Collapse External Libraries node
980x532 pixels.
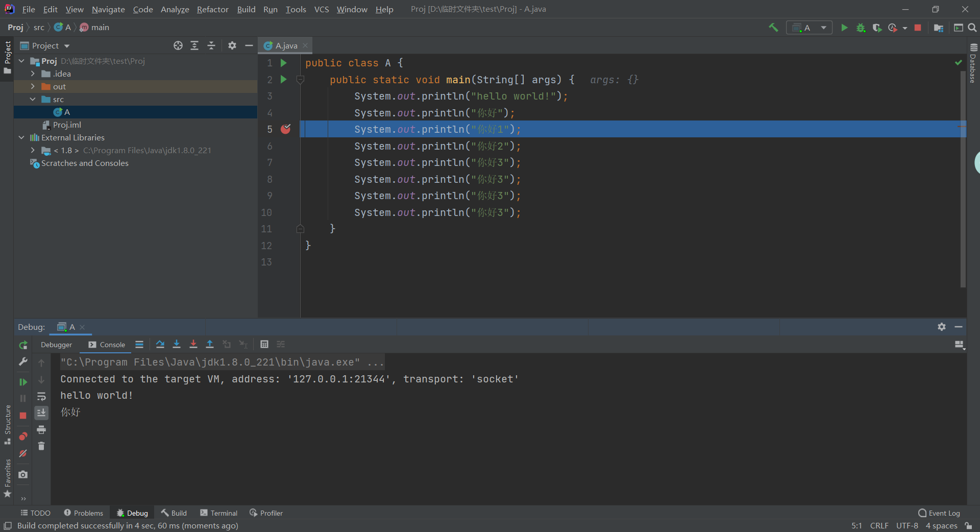21,137
